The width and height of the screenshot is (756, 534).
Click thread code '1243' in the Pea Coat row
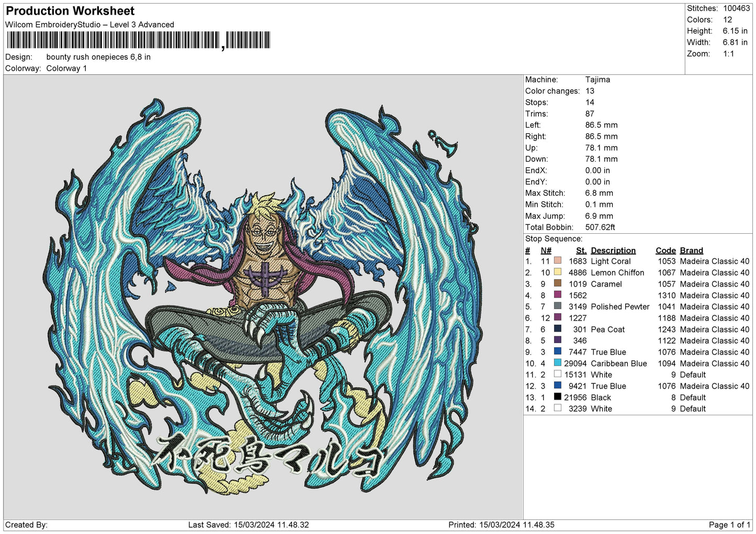click(x=667, y=330)
